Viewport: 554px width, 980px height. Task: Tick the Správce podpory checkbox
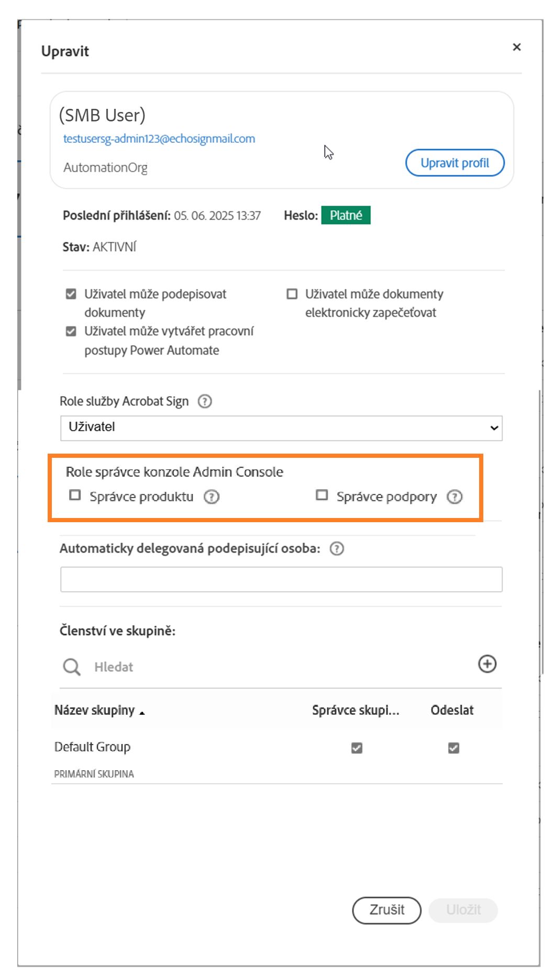322,495
